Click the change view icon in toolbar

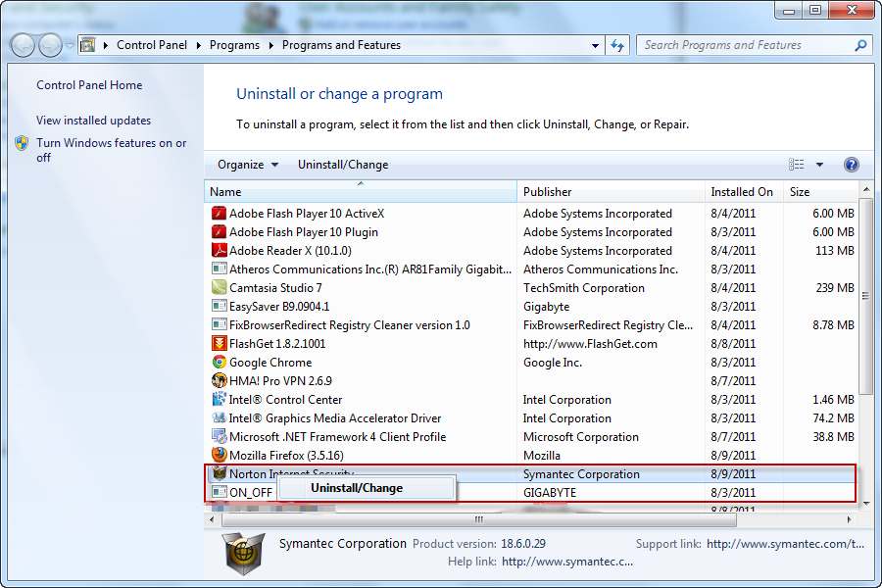pos(796,165)
